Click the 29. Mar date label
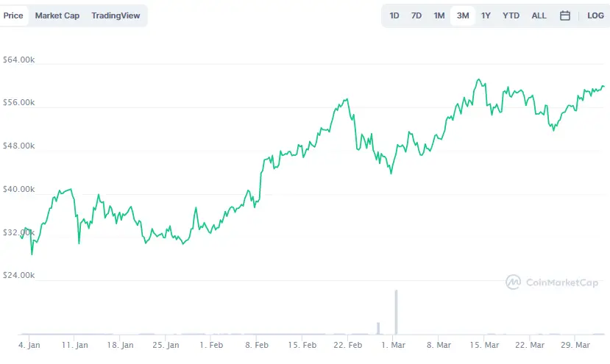This screenshot has height=364, width=610. 575,345
